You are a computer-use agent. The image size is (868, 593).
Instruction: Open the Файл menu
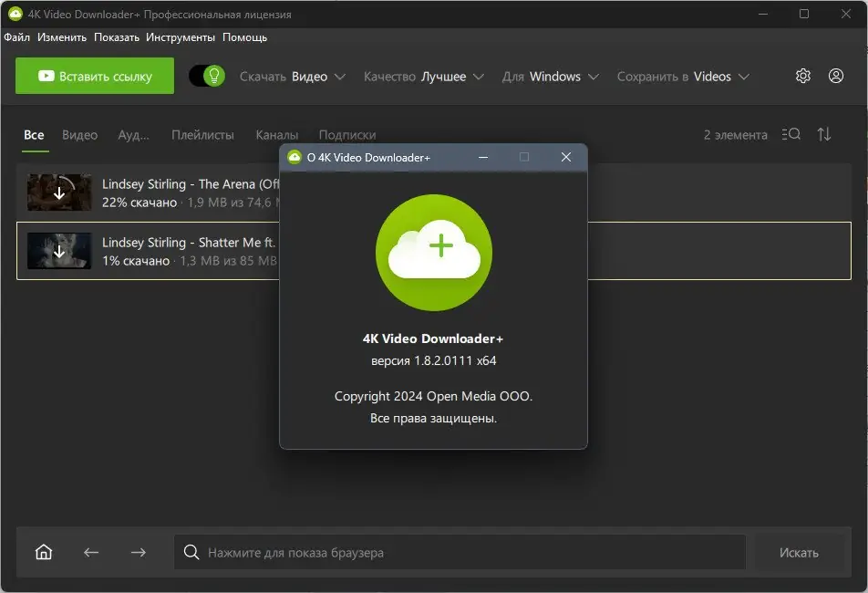tap(17, 37)
